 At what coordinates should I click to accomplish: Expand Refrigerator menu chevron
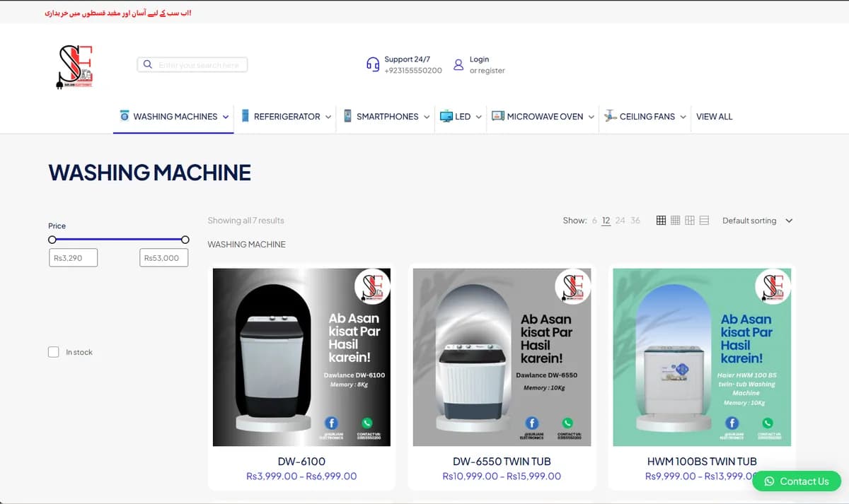pyautogui.click(x=328, y=117)
